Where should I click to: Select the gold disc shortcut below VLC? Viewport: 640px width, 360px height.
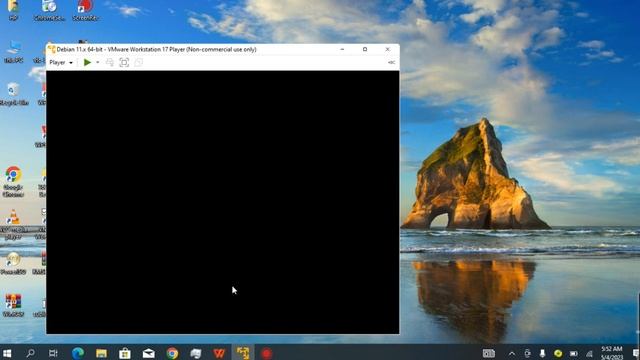tap(13, 263)
